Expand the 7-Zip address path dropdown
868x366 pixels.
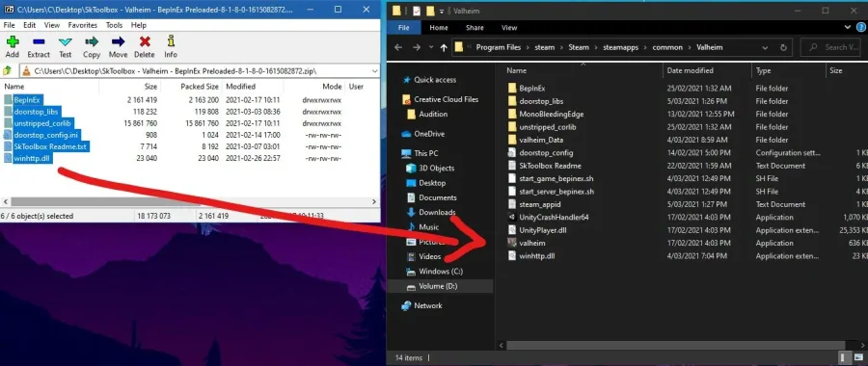375,70
